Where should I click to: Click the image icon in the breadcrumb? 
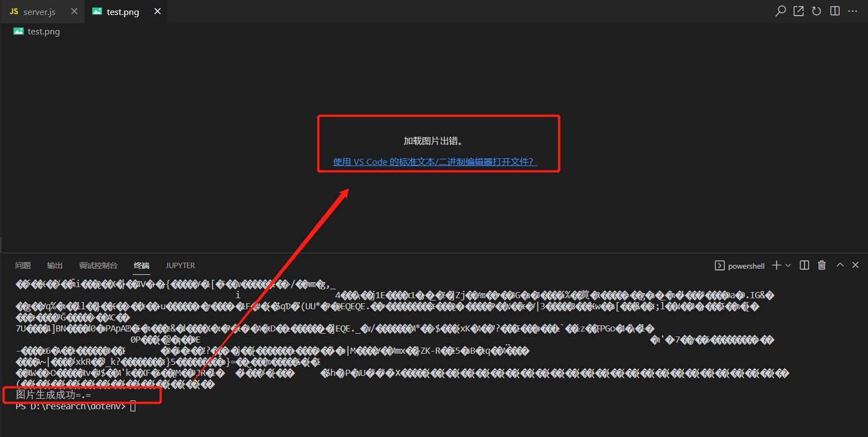point(18,32)
